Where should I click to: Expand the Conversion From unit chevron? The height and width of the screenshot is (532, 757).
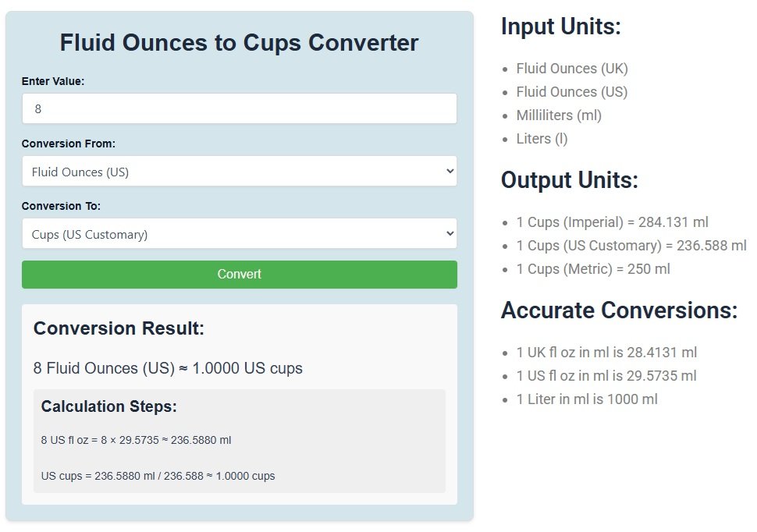pos(449,171)
